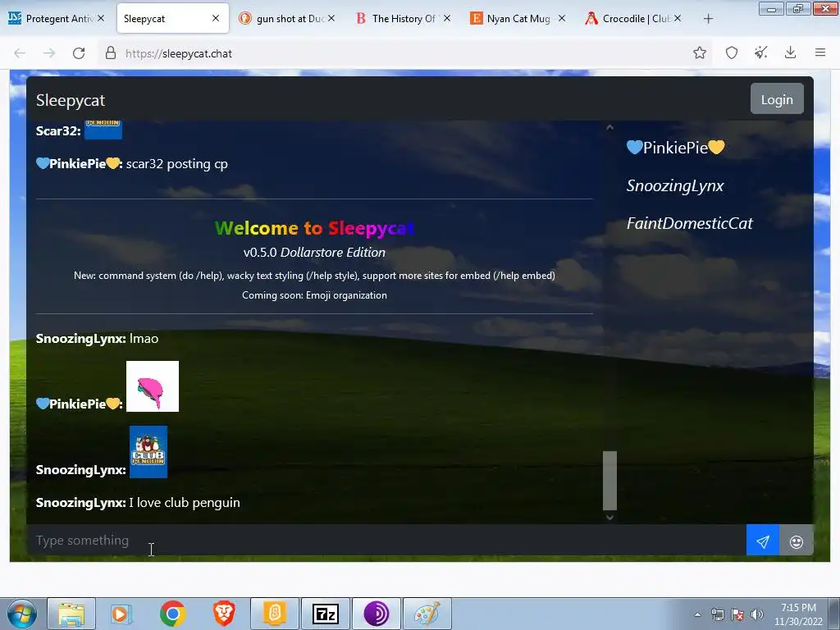Click the Welcome to Sleepycat heading
840x630 pixels.
314,228
